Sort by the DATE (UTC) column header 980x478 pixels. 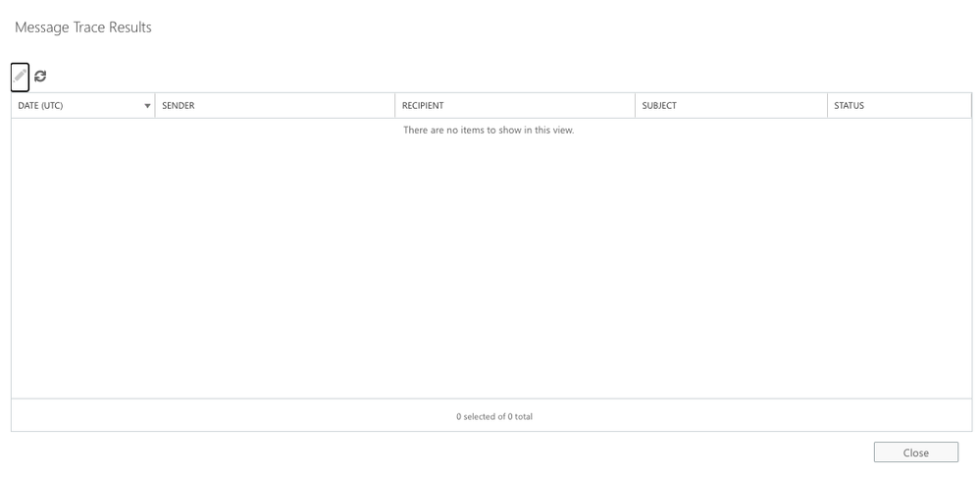tap(83, 106)
